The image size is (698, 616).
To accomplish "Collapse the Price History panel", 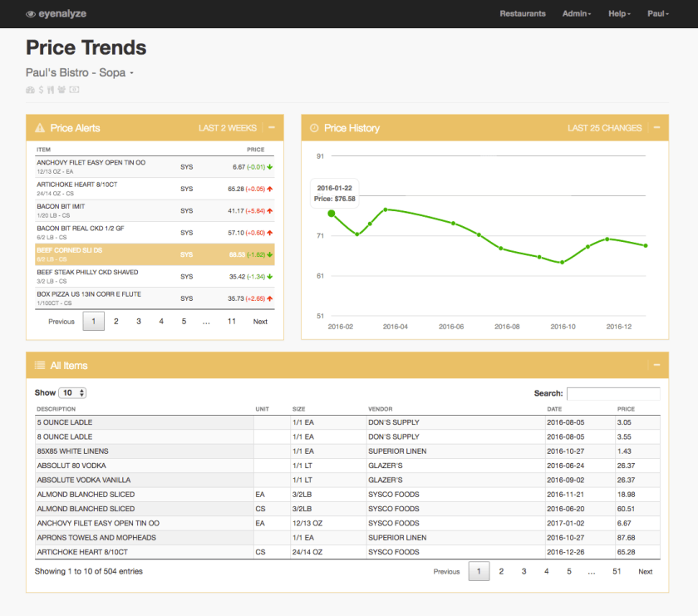I will [x=656, y=127].
